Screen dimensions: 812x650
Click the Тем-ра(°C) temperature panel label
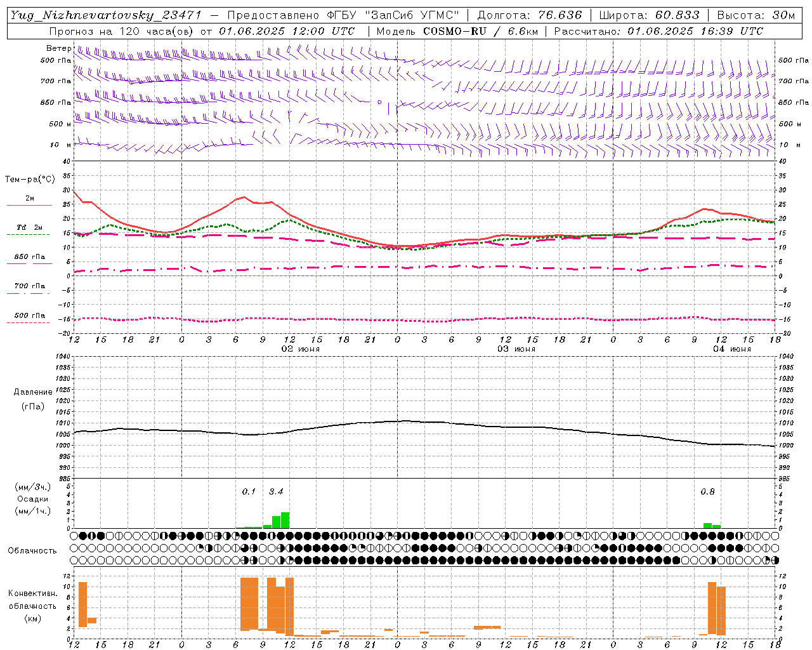click(30, 180)
